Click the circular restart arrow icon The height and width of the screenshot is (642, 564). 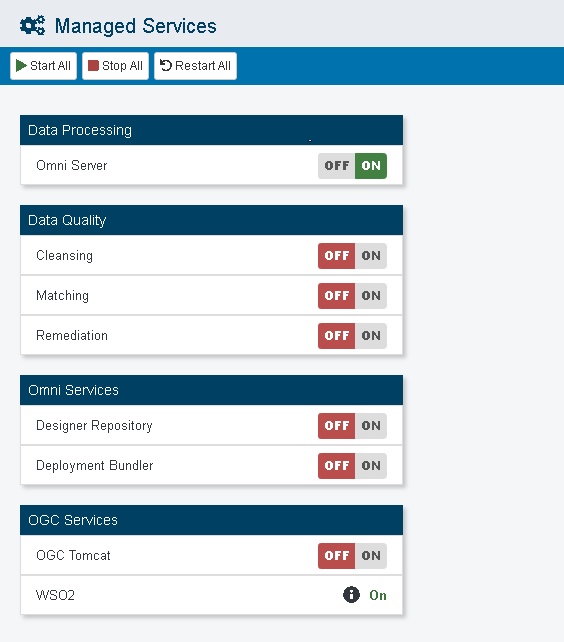click(x=165, y=66)
